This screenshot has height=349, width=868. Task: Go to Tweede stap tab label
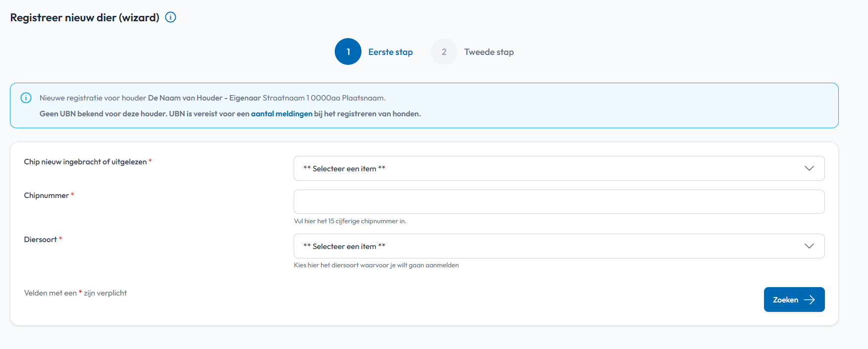pos(489,52)
